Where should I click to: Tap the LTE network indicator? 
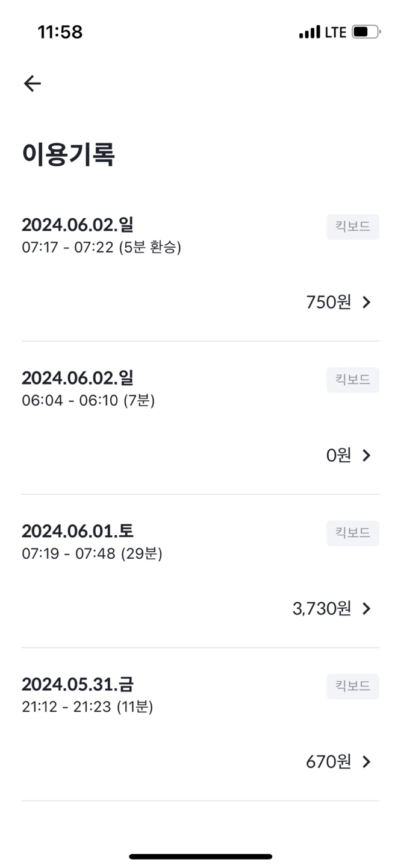click(x=335, y=33)
